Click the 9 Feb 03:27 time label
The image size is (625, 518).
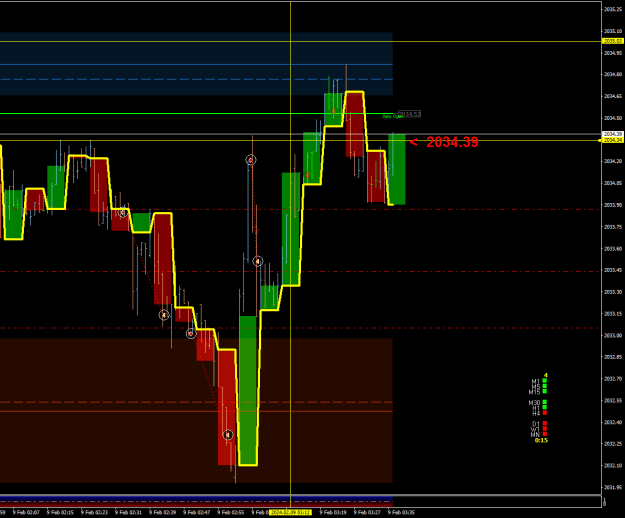point(367,512)
